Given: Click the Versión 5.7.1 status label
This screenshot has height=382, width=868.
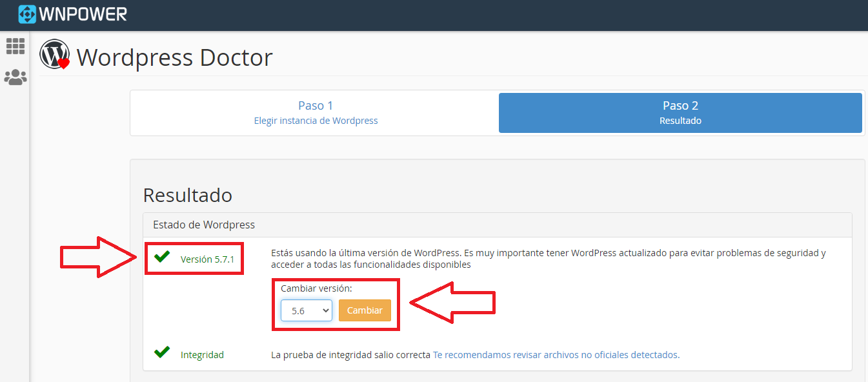Looking at the screenshot, I should pos(207,259).
